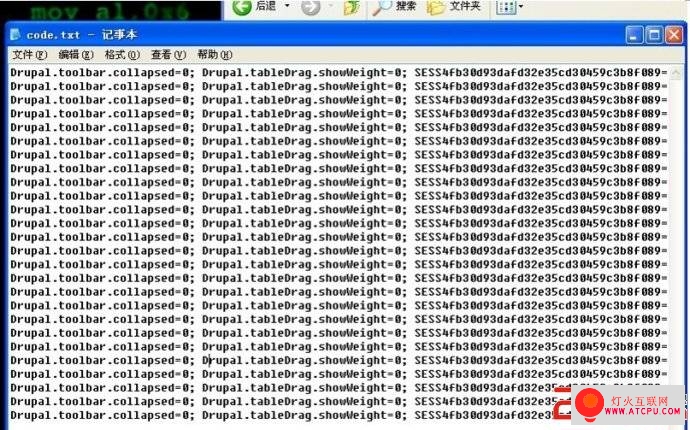Open the Back button history dropdown arrow

(287, 6)
